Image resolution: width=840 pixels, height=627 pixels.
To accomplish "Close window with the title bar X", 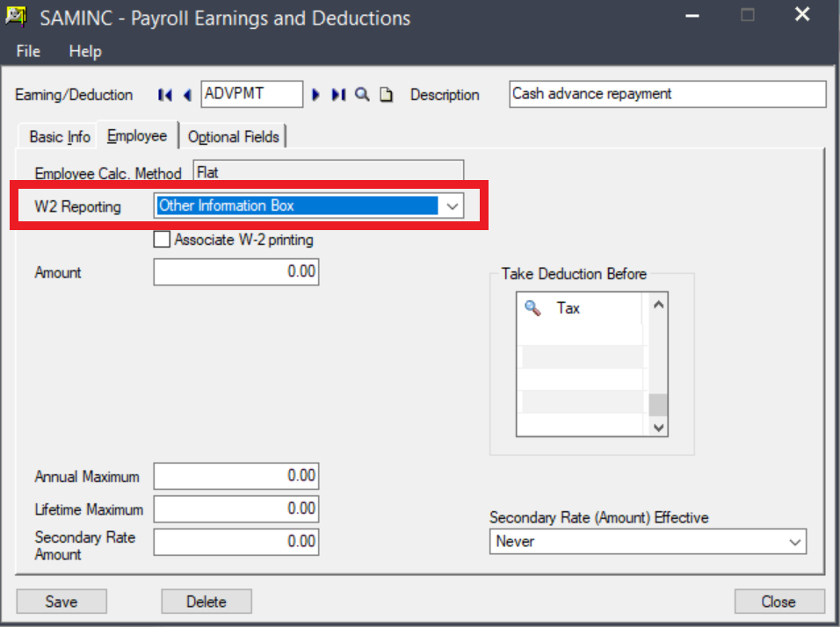I will (802, 14).
